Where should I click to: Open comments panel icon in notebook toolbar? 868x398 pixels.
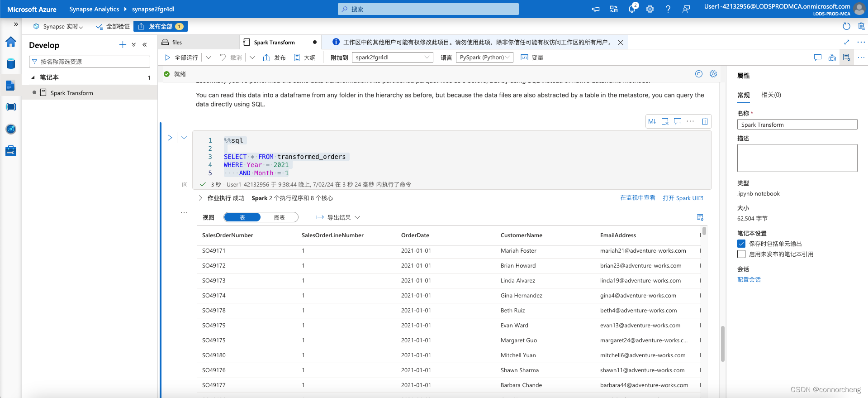click(x=818, y=58)
